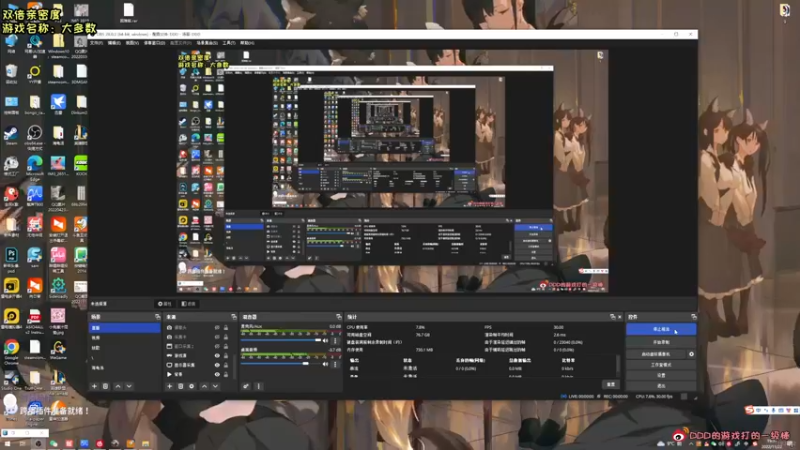Open Properties button above Scenes panel

(165, 304)
